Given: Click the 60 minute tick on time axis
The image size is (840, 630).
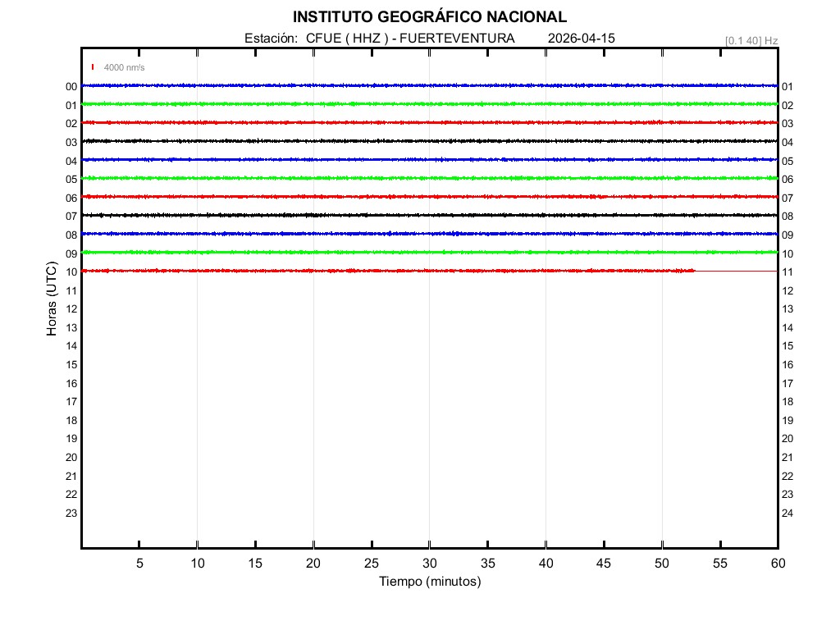Looking at the screenshot, I should (777, 563).
